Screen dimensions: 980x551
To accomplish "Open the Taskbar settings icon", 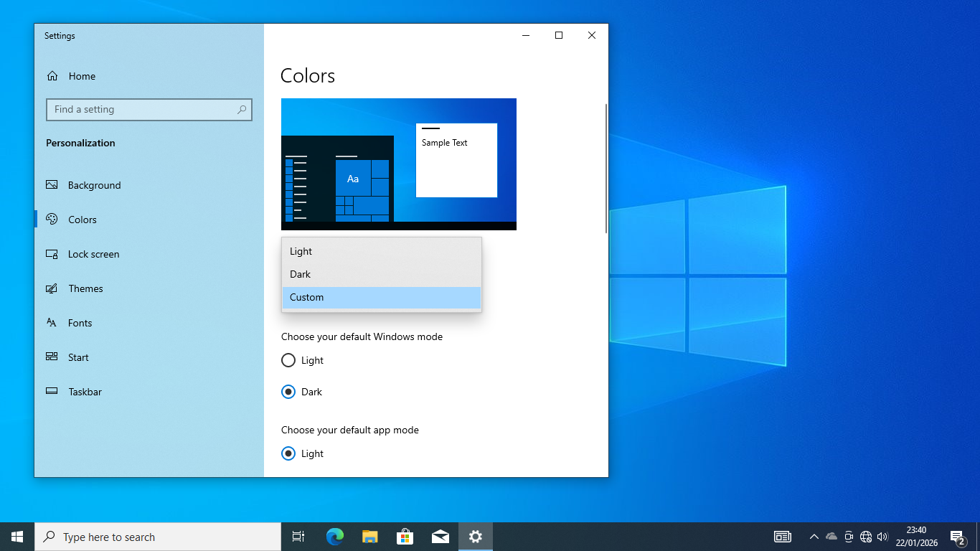I will pyautogui.click(x=52, y=392).
